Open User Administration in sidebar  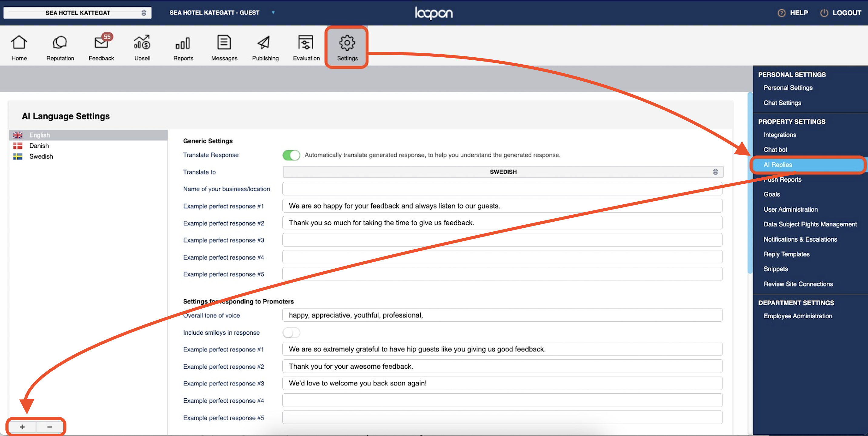click(790, 210)
